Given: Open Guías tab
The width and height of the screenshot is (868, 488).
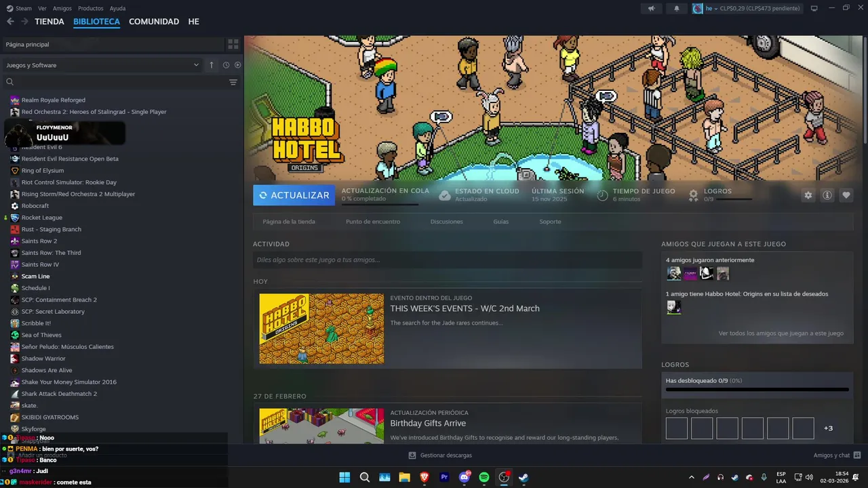Looking at the screenshot, I should tap(501, 222).
